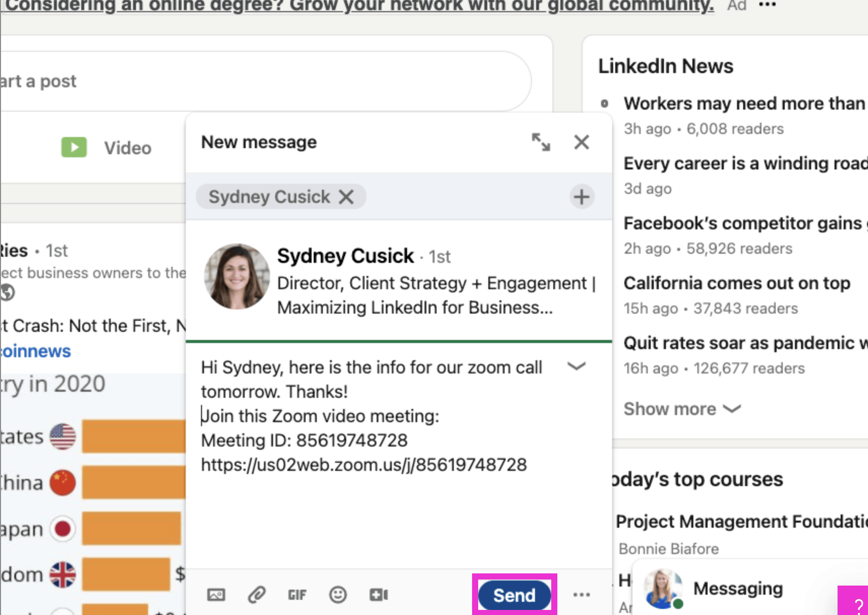Collapse the message compose area chevron
The image size is (868, 615).
click(577, 366)
